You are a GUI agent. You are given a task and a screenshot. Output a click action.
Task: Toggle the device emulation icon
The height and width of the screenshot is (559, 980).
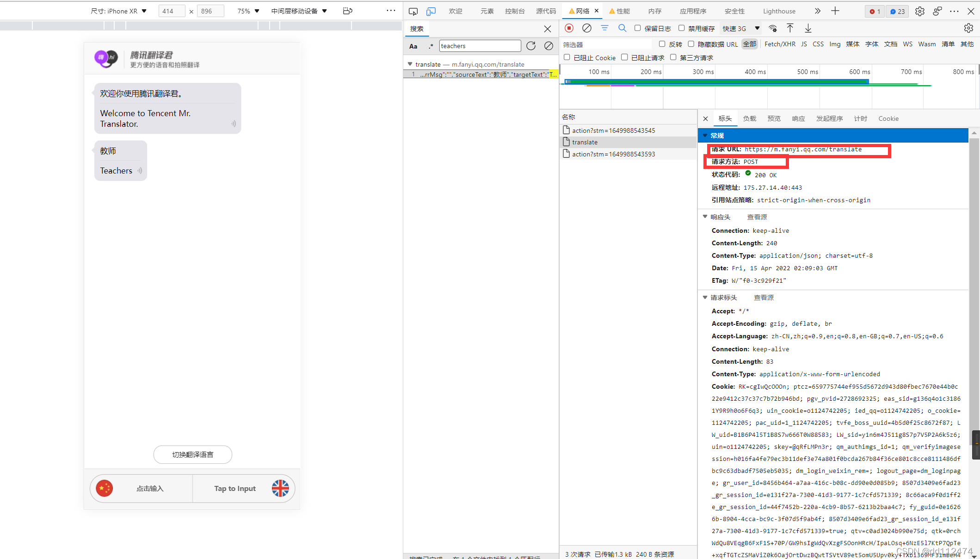click(x=431, y=11)
